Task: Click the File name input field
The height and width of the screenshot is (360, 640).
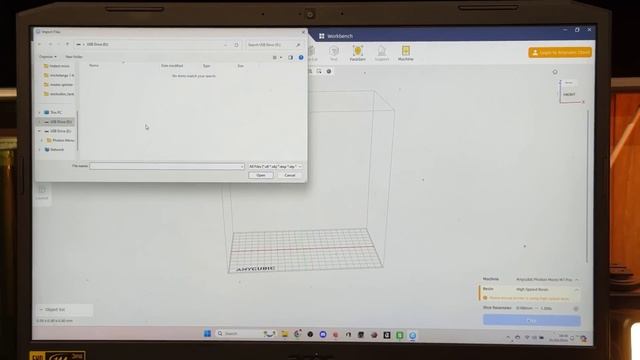Action: (x=167, y=166)
